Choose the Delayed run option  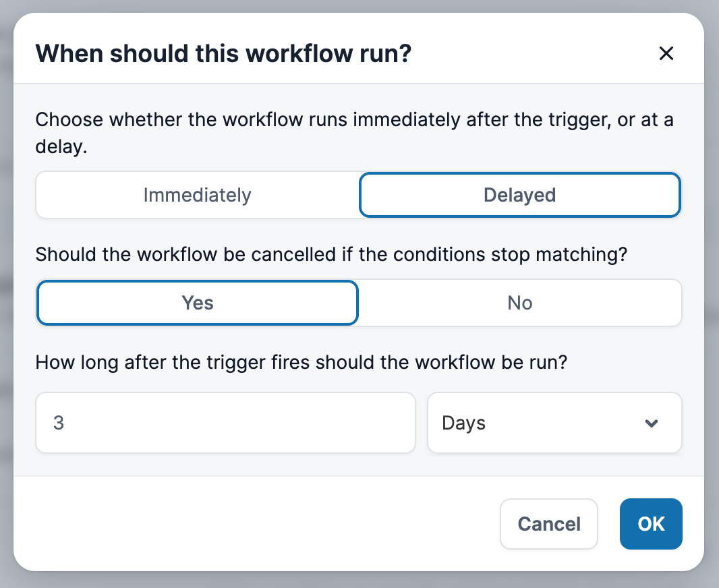(519, 195)
